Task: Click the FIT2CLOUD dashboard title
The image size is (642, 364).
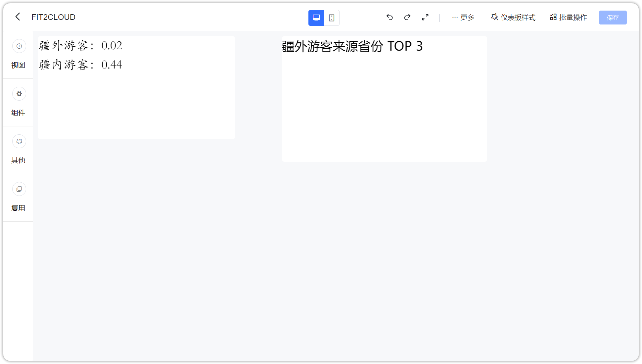Action: pos(53,17)
